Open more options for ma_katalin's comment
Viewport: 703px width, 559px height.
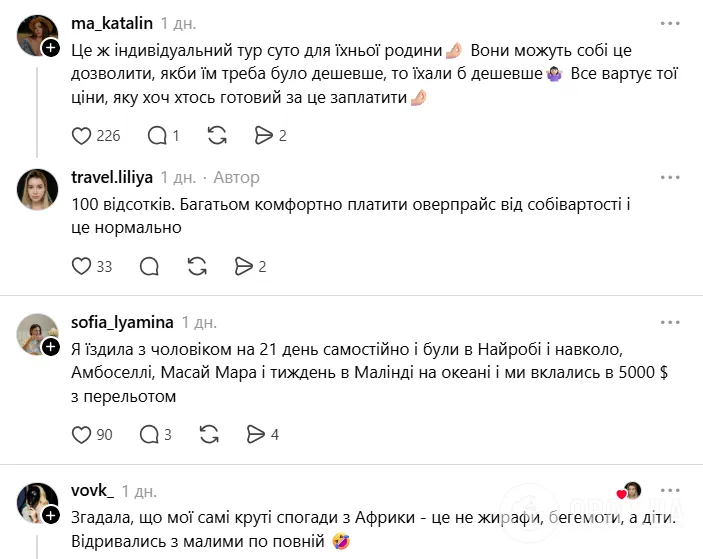point(669,22)
